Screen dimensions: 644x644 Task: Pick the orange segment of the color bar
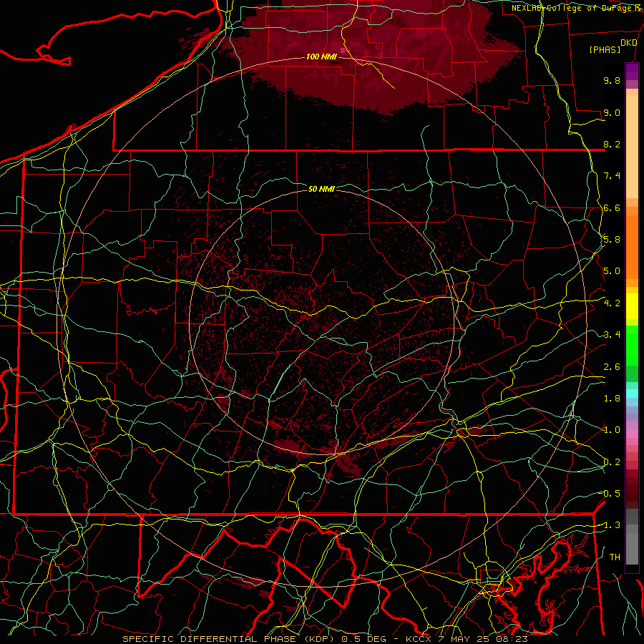click(632, 246)
